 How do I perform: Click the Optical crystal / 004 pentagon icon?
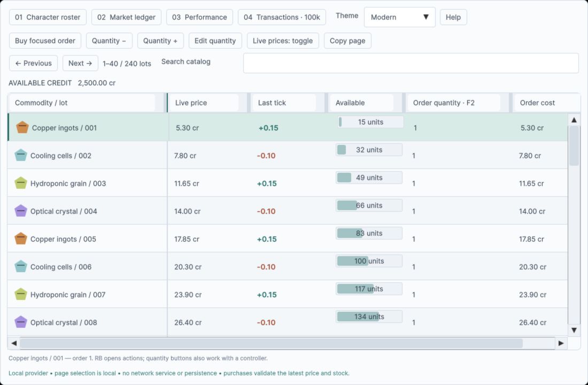click(x=21, y=211)
